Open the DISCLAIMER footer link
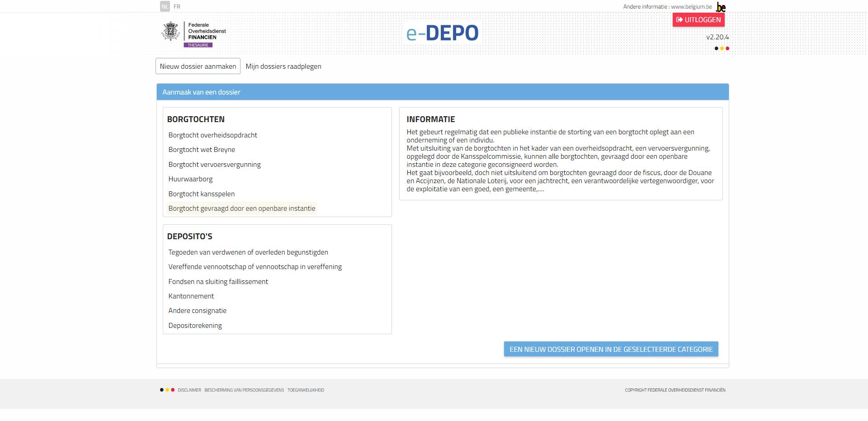 (x=189, y=390)
